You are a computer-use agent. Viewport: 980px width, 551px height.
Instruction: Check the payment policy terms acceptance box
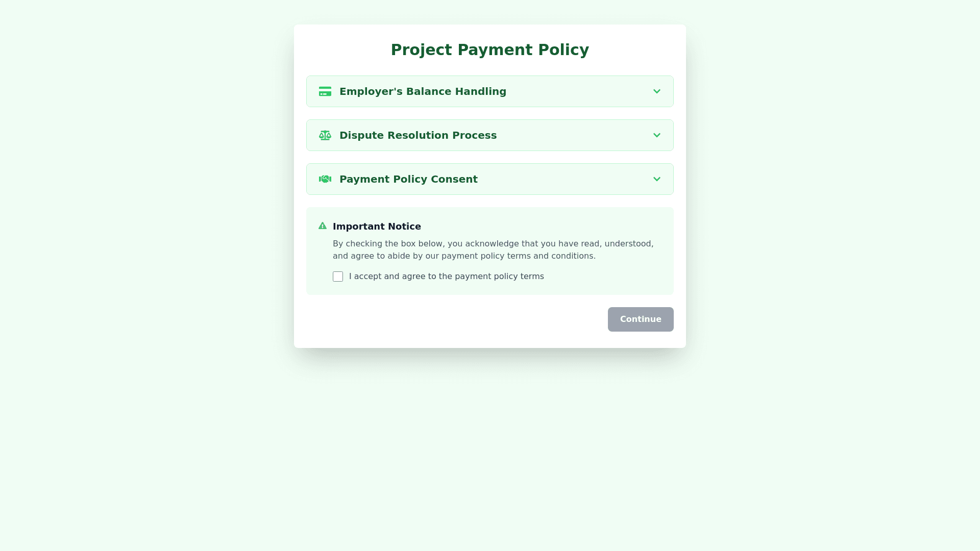(338, 277)
